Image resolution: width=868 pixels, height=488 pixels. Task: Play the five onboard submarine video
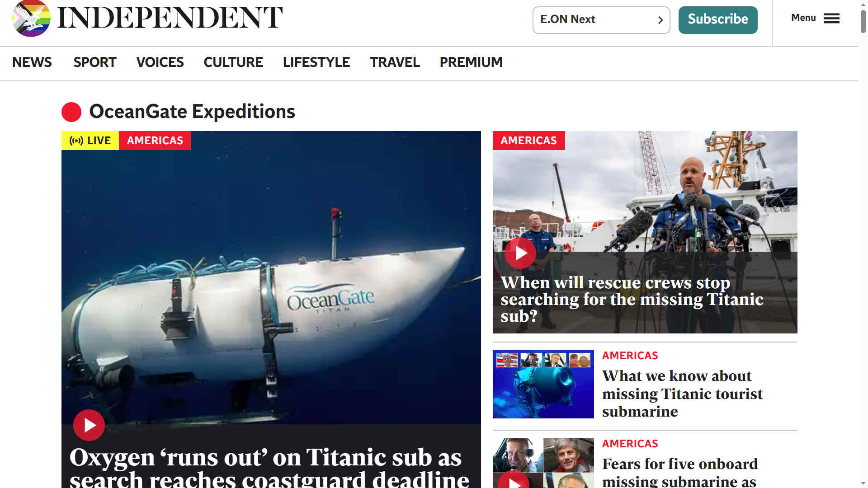(514, 480)
